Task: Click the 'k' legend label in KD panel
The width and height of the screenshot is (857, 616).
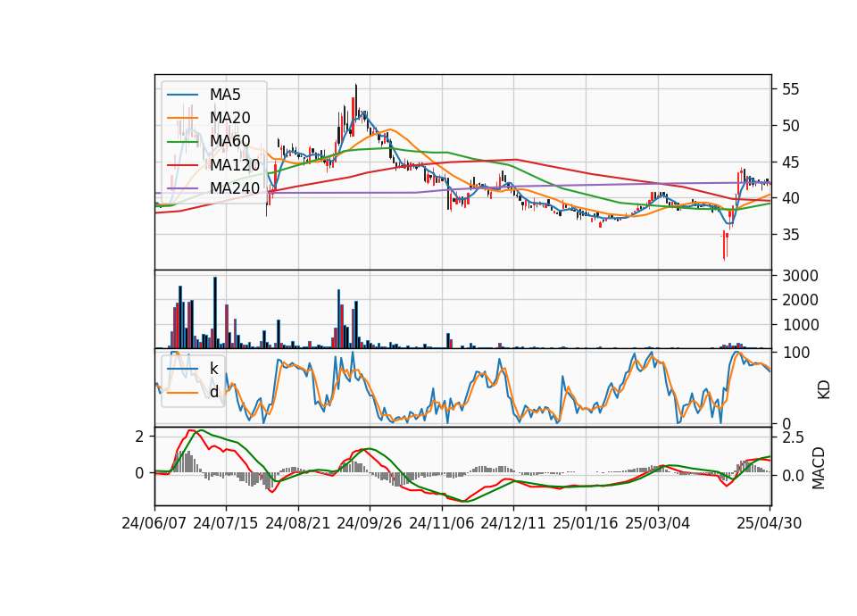Action: (213, 369)
